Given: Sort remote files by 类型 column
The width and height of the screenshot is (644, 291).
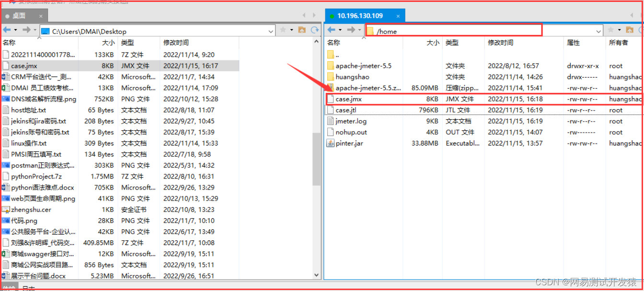Looking at the screenshot, I should pyautogui.click(x=463, y=43).
